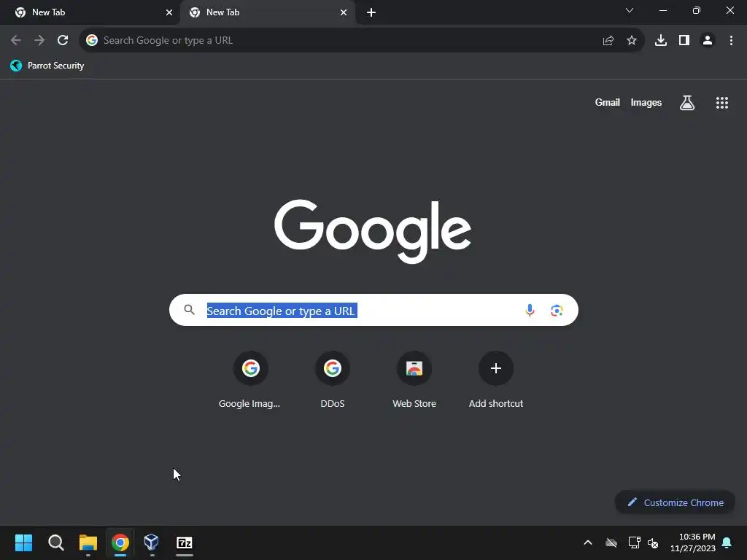Close the first New Tab
The image size is (747, 560).
(x=169, y=12)
